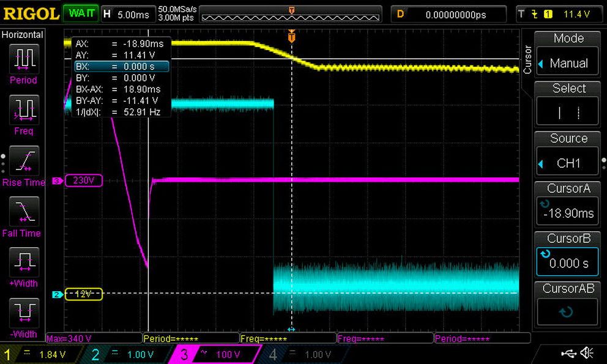
Task: Click the BY-AY = -11.41 V row
Action: [122, 101]
